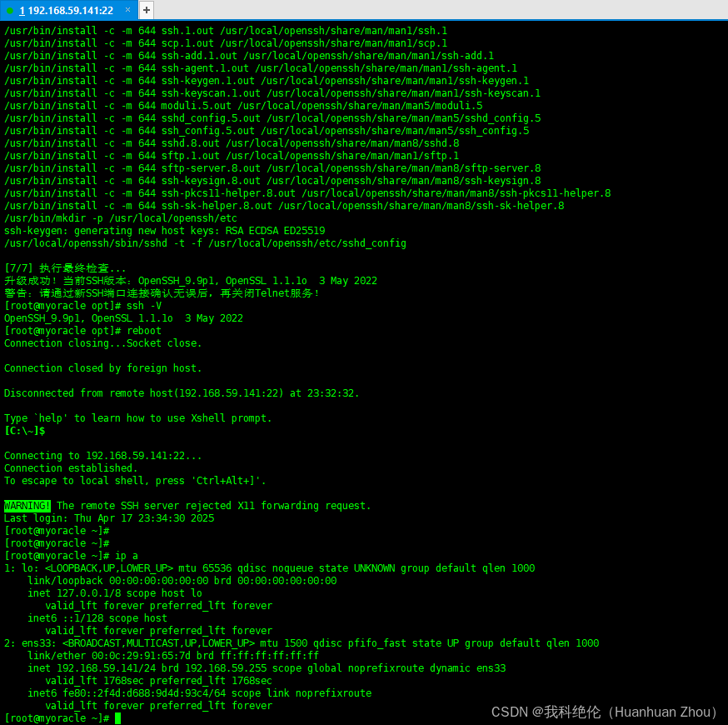Click 'valid_lft 1768sec preferred_lft 1768sec' line
The width and height of the screenshot is (728, 725).
point(159,681)
